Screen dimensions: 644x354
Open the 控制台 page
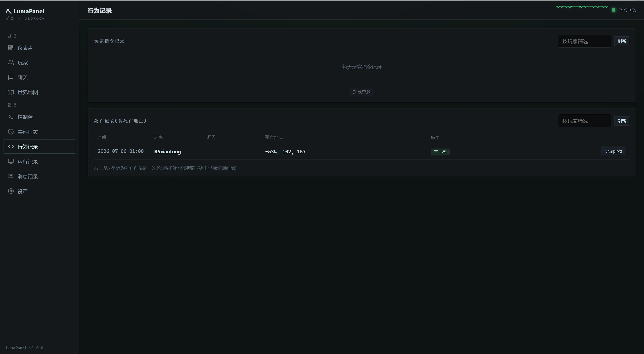coord(40,117)
